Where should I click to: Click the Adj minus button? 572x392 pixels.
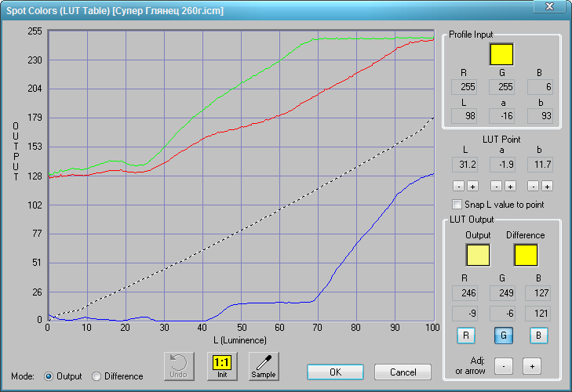(x=504, y=366)
